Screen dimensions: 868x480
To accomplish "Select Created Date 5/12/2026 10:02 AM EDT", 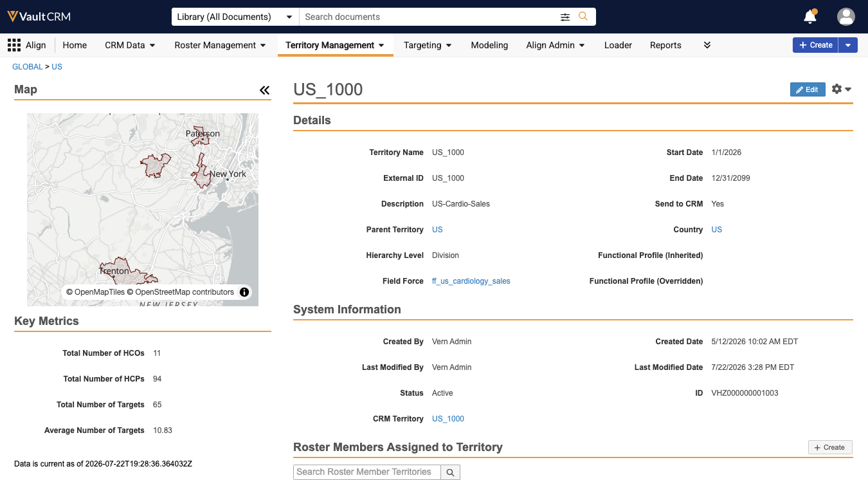I will click(755, 342).
